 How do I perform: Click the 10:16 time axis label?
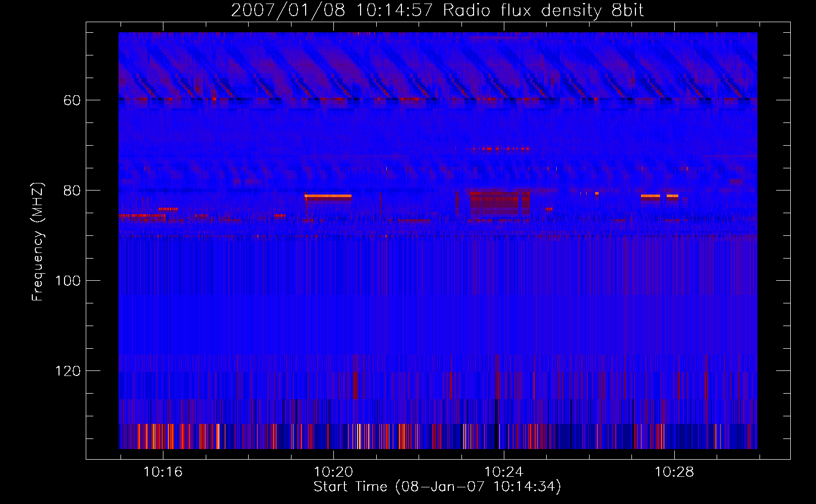pyautogui.click(x=163, y=472)
